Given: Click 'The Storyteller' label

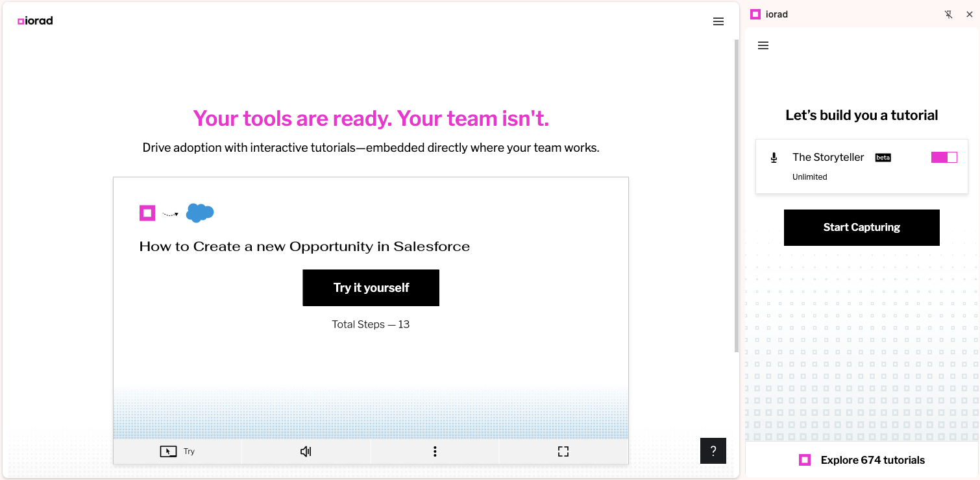Looking at the screenshot, I should pyautogui.click(x=828, y=158).
